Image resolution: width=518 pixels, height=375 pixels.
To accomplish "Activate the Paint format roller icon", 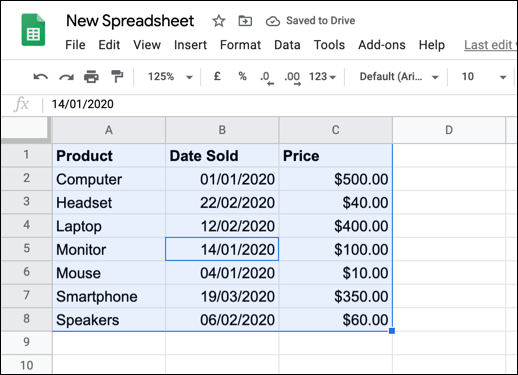I will (x=117, y=76).
